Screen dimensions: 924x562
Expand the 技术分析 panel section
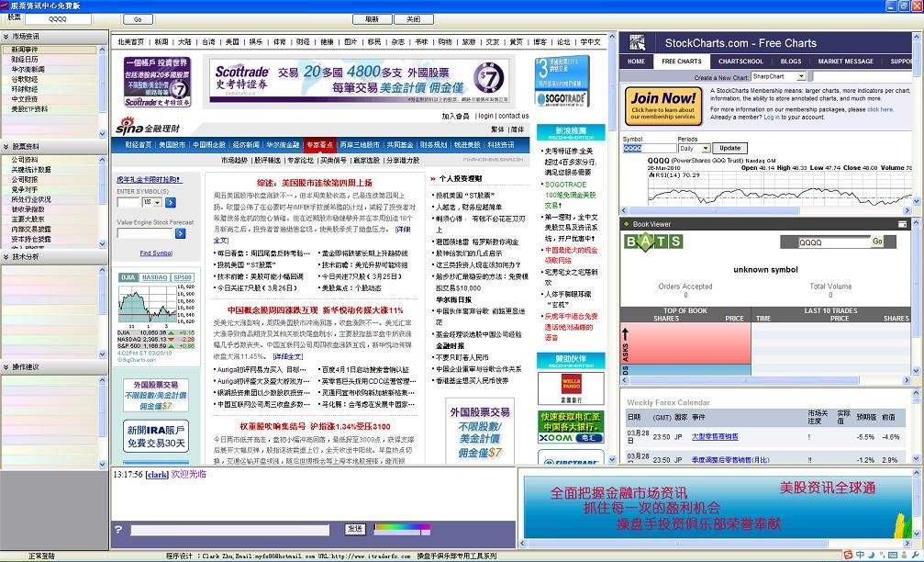pyautogui.click(x=6, y=257)
